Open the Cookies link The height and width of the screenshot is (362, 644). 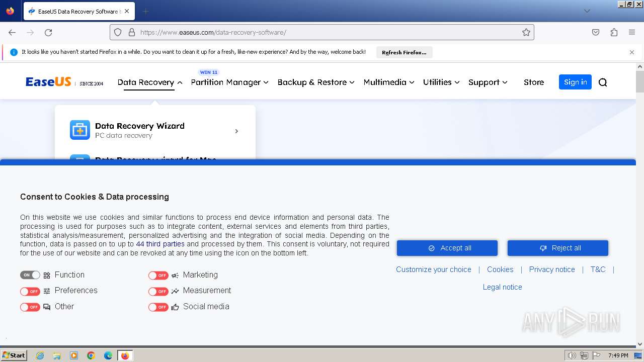click(500, 269)
